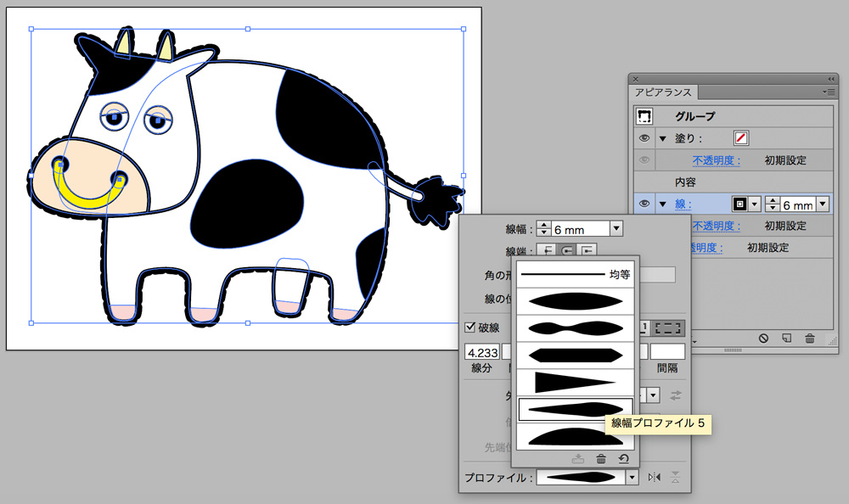Screen dimensions: 849x504
Task: Open the Appearance panel flyout menu
Action: click(829, 92)
